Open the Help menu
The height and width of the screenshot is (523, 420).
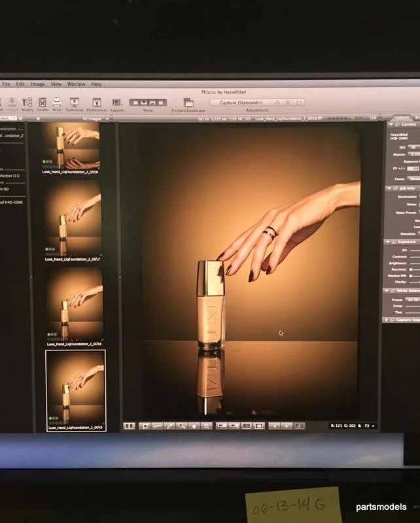click(x=96, y=84)
